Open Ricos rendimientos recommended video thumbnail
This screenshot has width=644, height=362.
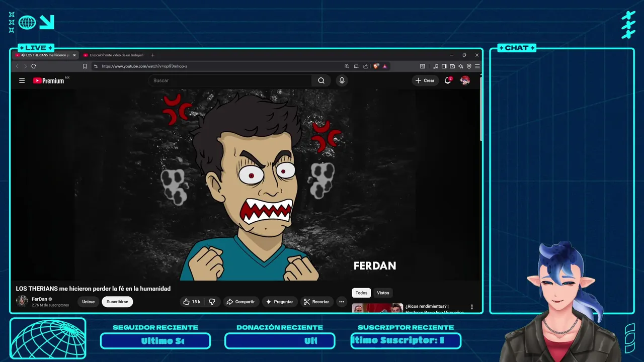(377, 308)
